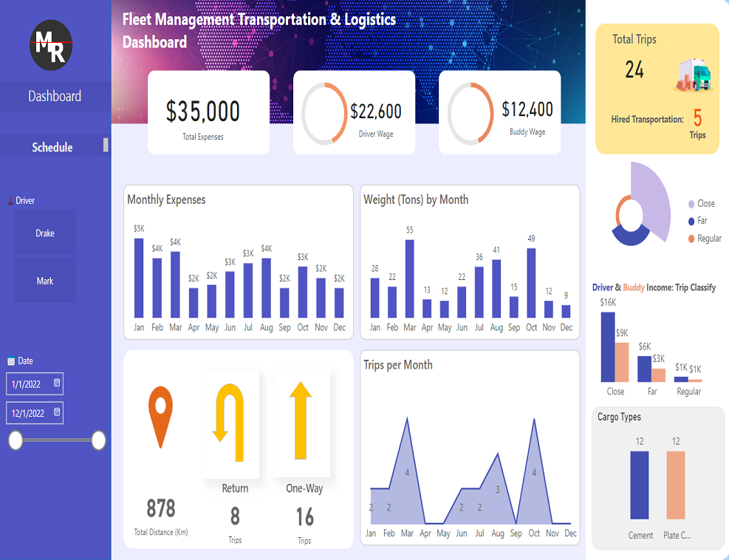
Task: Click the 1/1/2022 start date field
Action: pyautogui.click(x=28, y=384)
